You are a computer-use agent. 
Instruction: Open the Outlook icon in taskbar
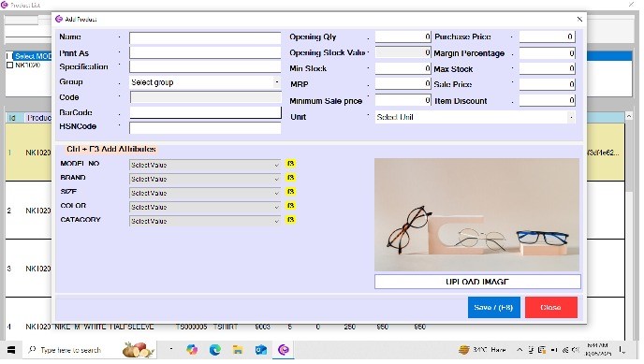(x=261, y=350)
